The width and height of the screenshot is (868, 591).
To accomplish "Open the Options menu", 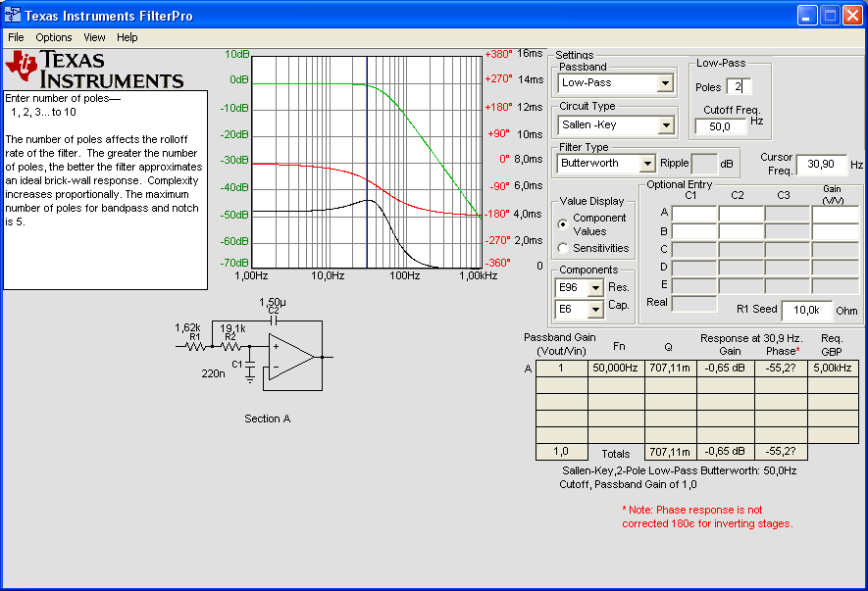I will click(x=54, y=37).
